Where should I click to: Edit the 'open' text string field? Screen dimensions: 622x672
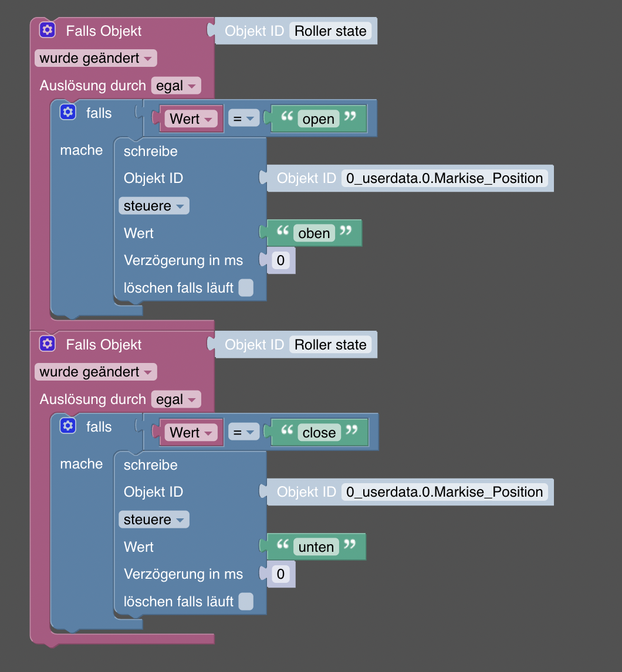point(318,118)
